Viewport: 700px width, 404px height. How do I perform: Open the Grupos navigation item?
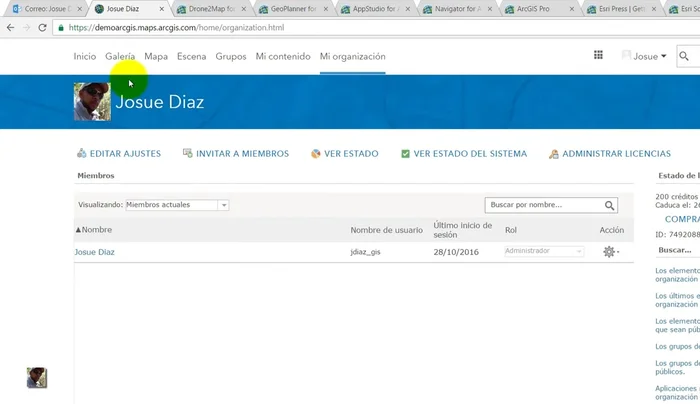231,57
